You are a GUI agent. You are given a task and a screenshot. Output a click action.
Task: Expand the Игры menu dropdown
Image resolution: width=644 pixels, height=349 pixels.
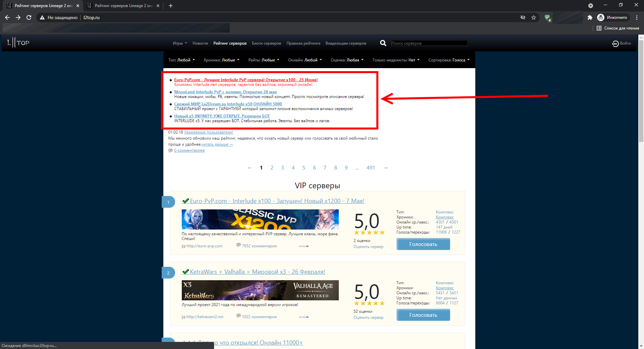[x=178, y=43]
